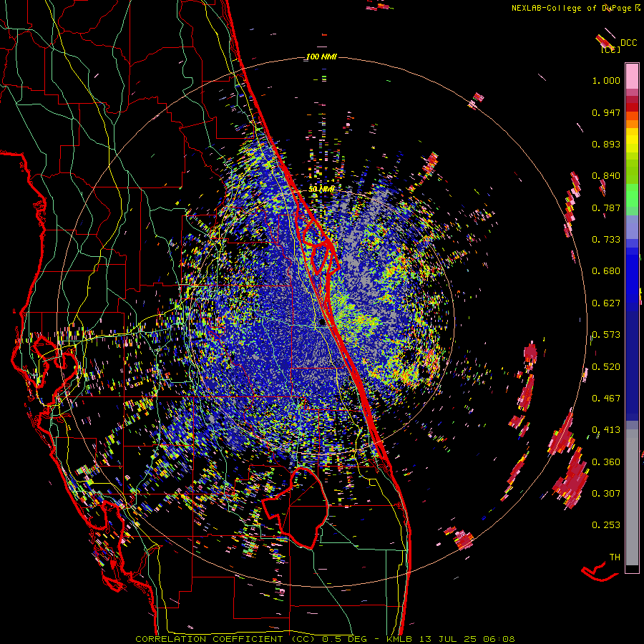Click the 0.413 color scale value

(606, 430)
